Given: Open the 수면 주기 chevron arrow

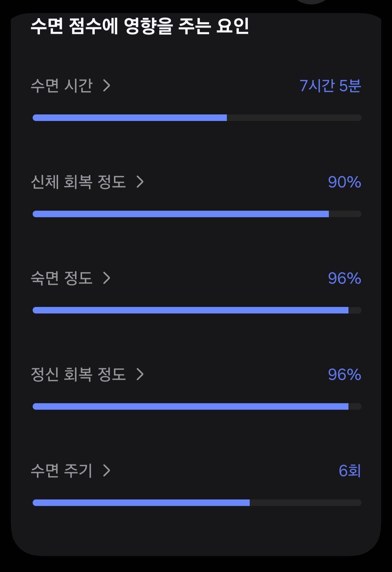Looking at the screenshot, I should point(106,471).
